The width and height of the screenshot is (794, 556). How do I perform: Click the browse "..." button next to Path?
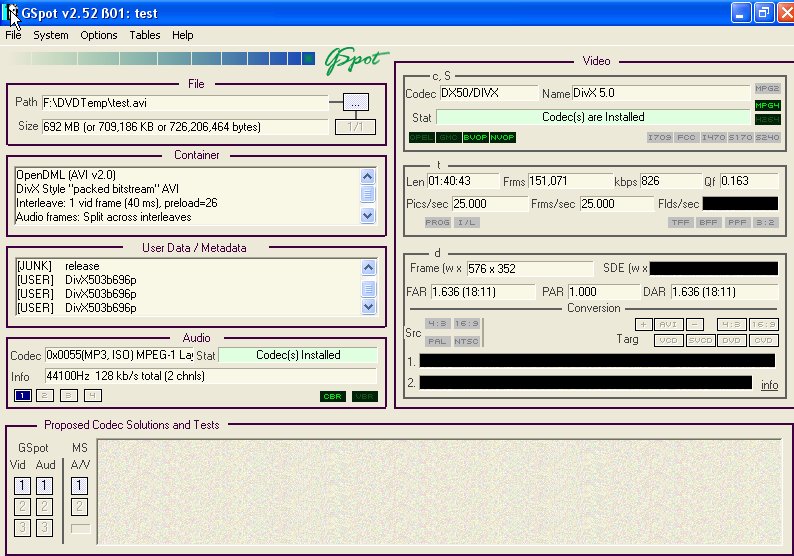[x=355, y=102]
